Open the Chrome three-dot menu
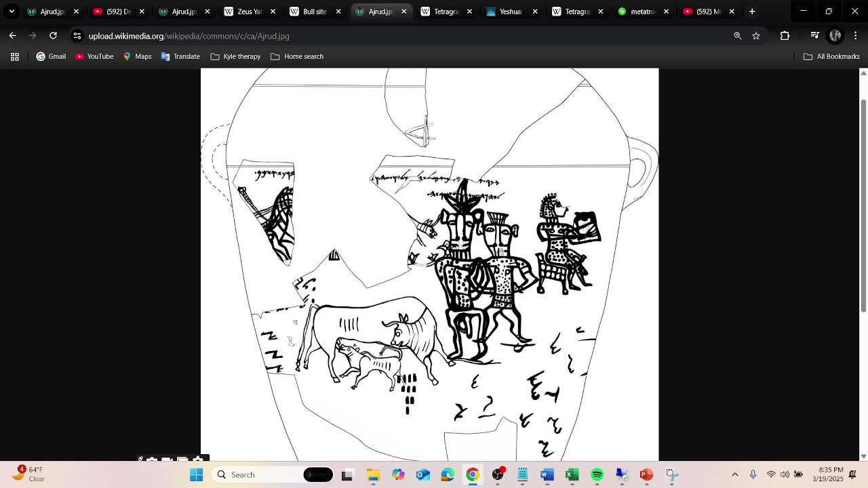 coord(855,36)
